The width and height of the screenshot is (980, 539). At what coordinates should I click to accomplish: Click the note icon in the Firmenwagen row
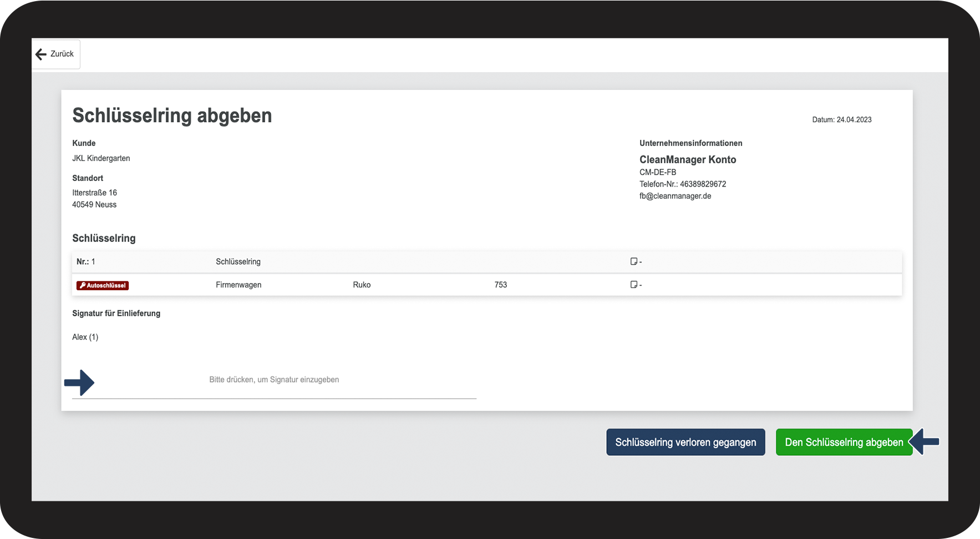point(633,285)
